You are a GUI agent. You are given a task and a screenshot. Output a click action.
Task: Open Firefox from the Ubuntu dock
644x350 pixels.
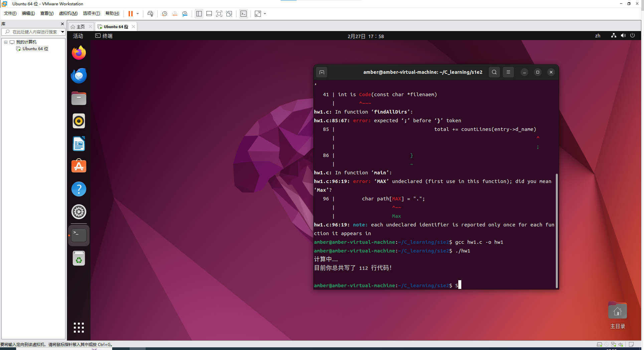tap(79, 53)
